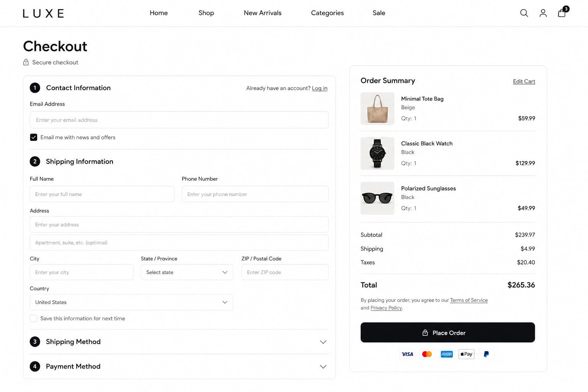Click the Full Name input field
The height and width of the screenshot is (392, 588).
coord(102,194)
